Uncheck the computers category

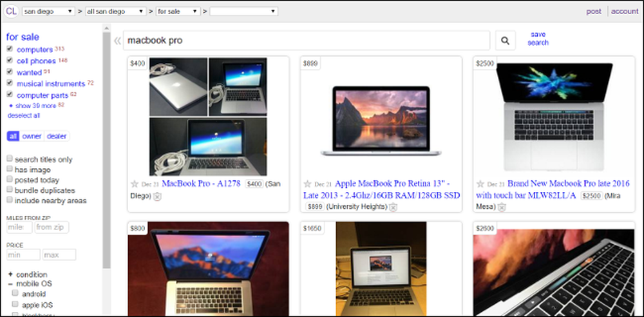tap(10, 48)
